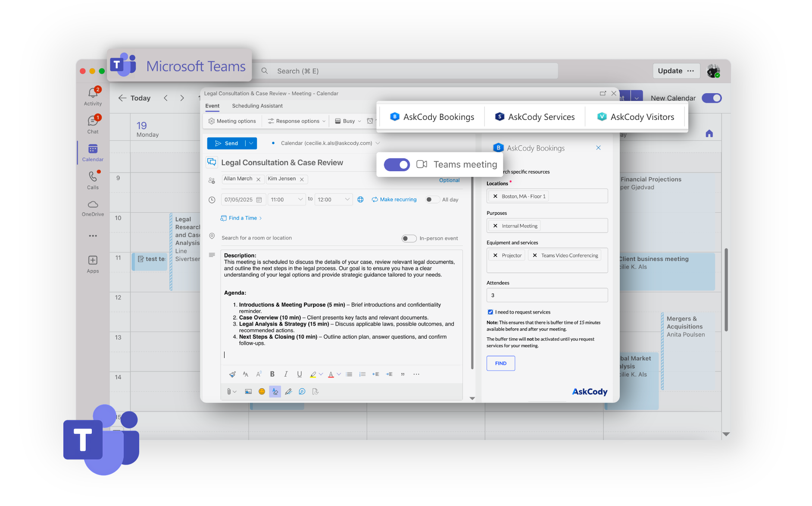812x506 pixels.
Task: Open font color dropdown arrow
Action: (x=339, y=374)
